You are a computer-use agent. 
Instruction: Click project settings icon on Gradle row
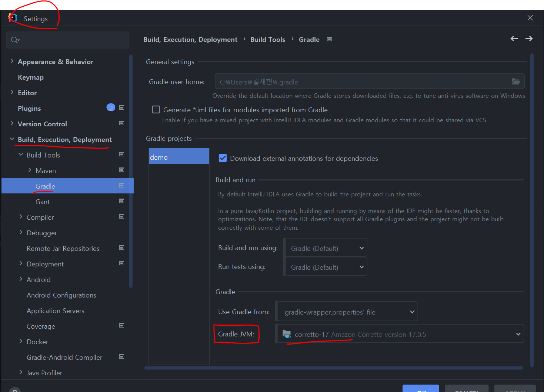pos(121,185)
